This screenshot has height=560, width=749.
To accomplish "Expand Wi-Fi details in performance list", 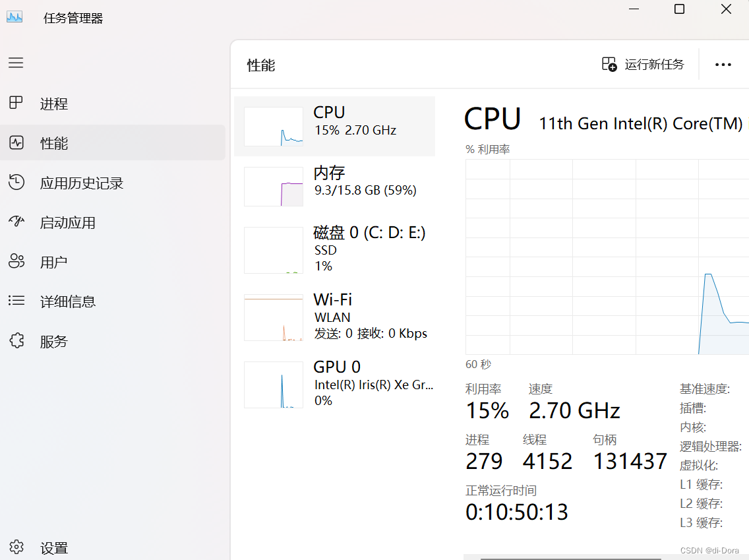I will 333,317.
